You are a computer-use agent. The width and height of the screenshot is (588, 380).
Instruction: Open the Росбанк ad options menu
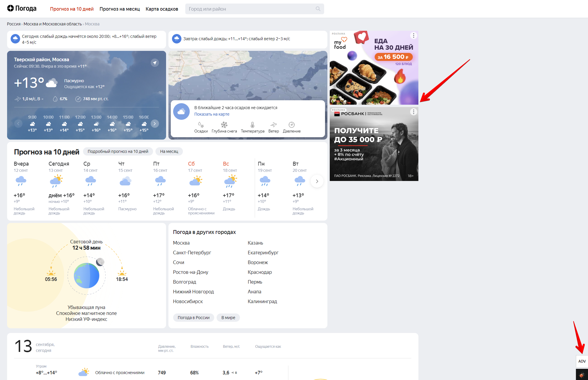413,112
